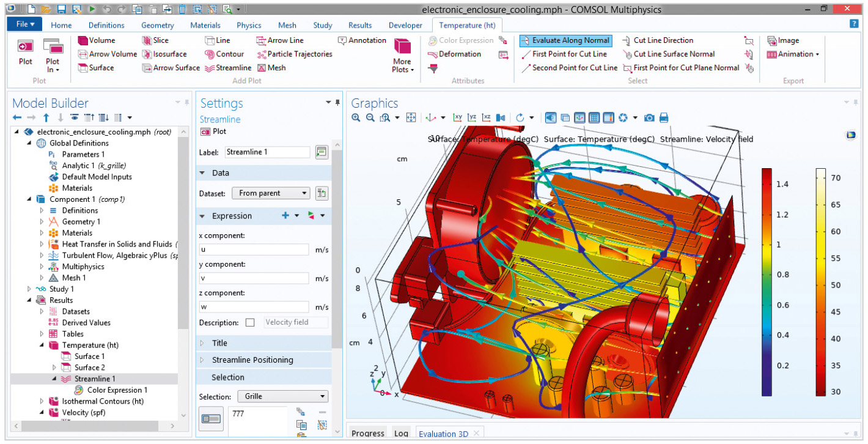This screenshot has width=868, height=444.
Task: Take a Graphics snapshot with the camera icon
Action: pyautogui.click(x=649, y=117)
